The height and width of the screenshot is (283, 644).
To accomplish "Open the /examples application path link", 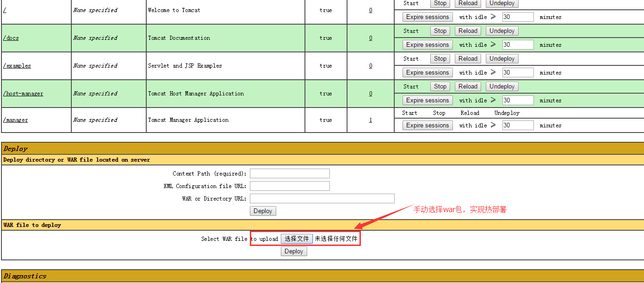I will [x=17, y=66].
